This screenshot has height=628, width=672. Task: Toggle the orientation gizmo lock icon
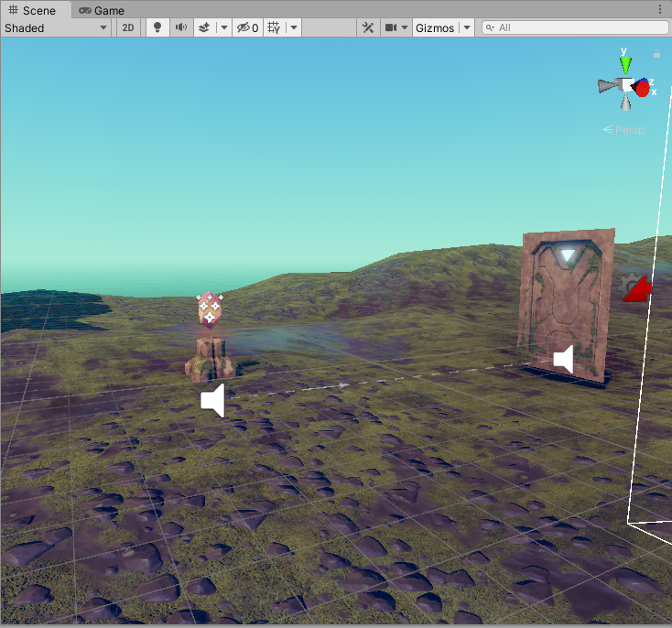656,54
